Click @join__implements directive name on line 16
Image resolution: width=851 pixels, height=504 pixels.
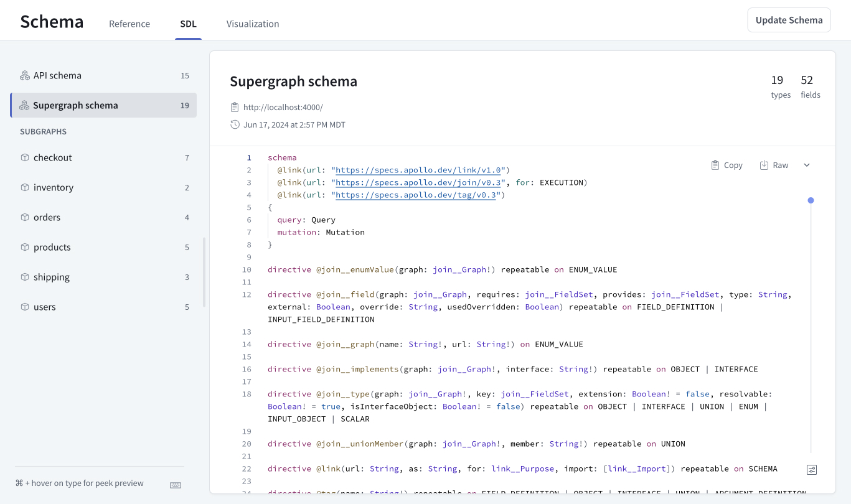pos(357,369)
